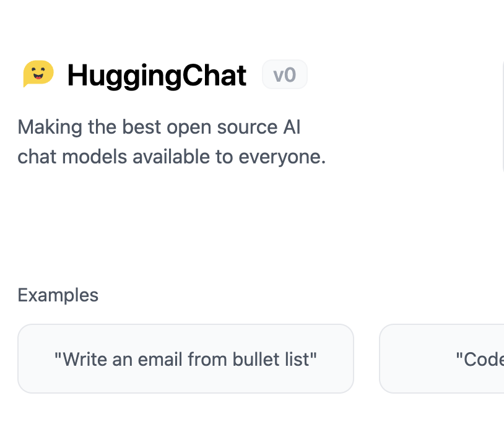The image size is (504, 432).
Task: Click the "chat models available to everyone." line
Action: pos(172,157)
